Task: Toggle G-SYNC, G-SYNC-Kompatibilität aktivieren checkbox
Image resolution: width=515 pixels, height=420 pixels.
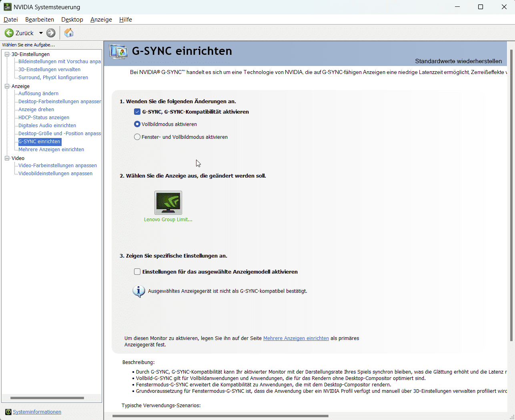Action: [137, 112]
